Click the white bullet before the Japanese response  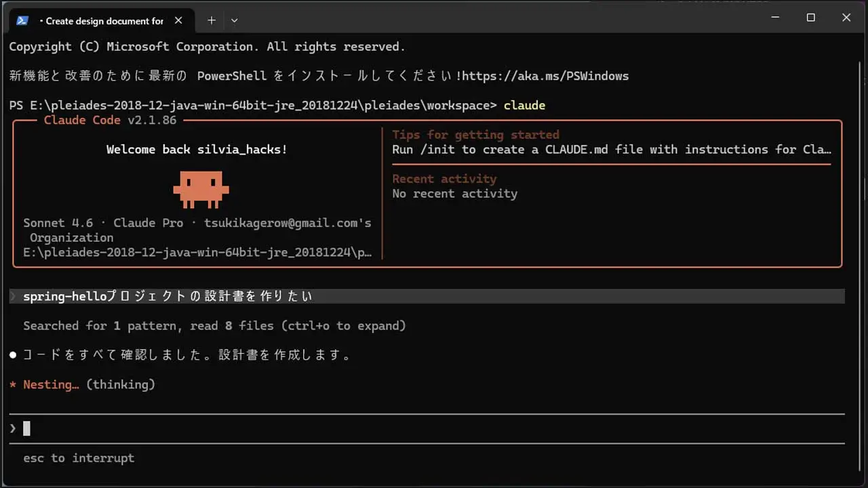click(13, 355)
